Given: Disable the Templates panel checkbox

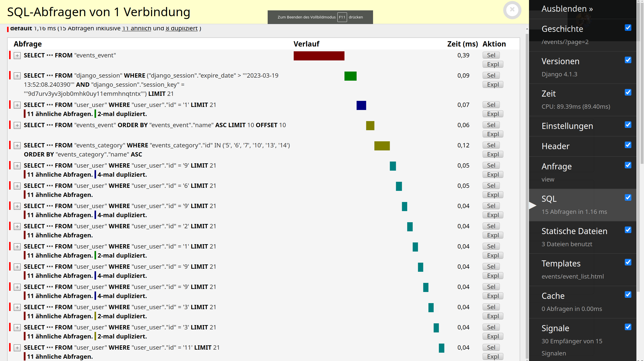Looking at the screenshot, I should (628, 262).
